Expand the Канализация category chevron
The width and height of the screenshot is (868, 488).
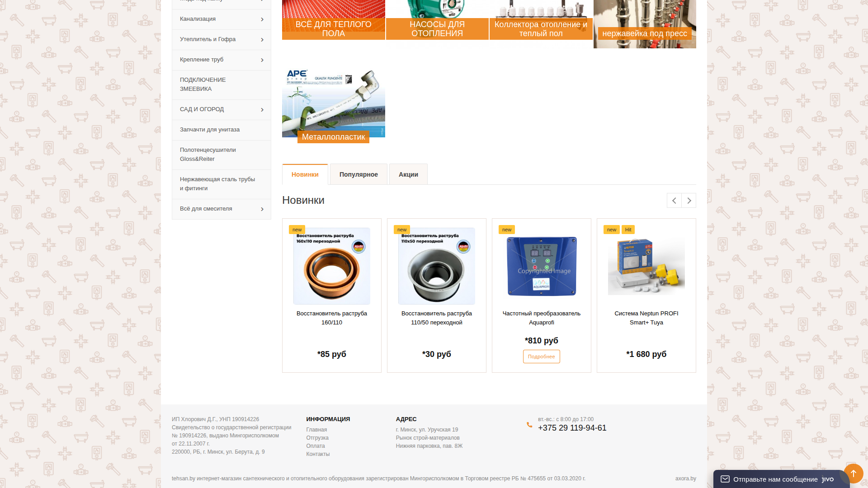pos(262,19)
